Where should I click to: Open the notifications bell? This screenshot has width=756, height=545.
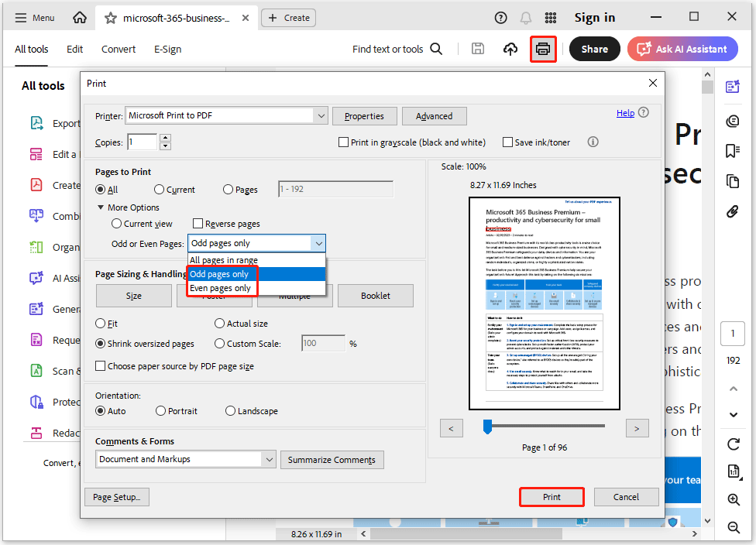tap(525, 18)
